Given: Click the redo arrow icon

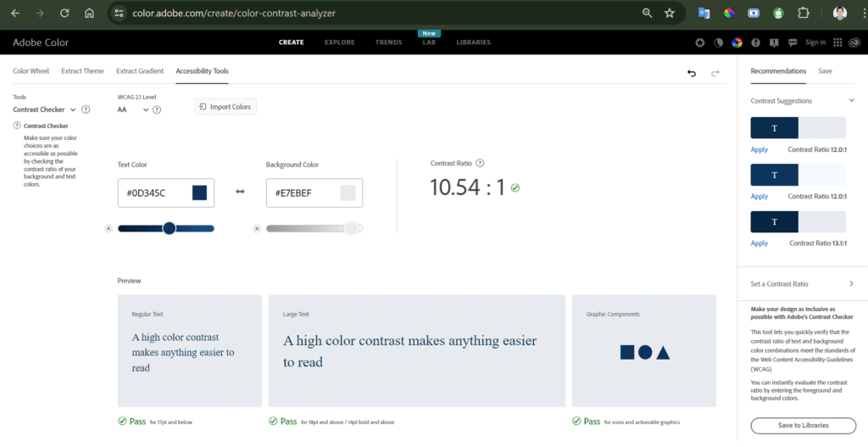Looking at the screenshot, I should tap(715, 73).
